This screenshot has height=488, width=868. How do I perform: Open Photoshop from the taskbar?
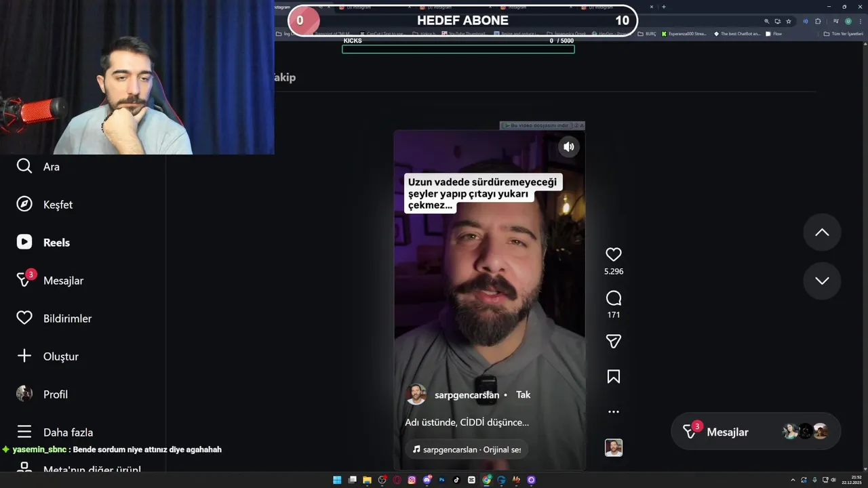coord(441,481)
